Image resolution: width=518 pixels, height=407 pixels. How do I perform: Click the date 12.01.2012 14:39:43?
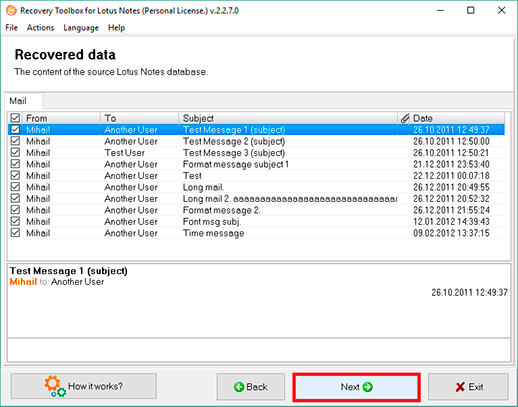(x=451, y=222)
